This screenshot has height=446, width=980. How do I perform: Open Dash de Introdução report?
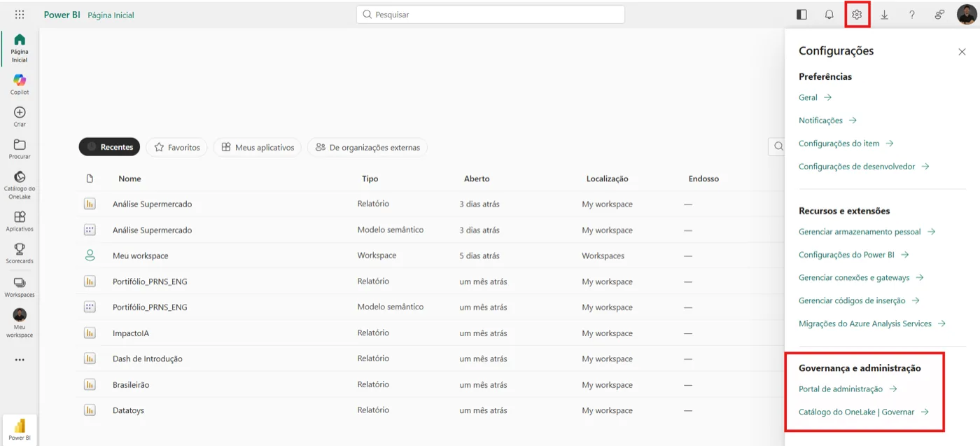click(x=147, y=358)
